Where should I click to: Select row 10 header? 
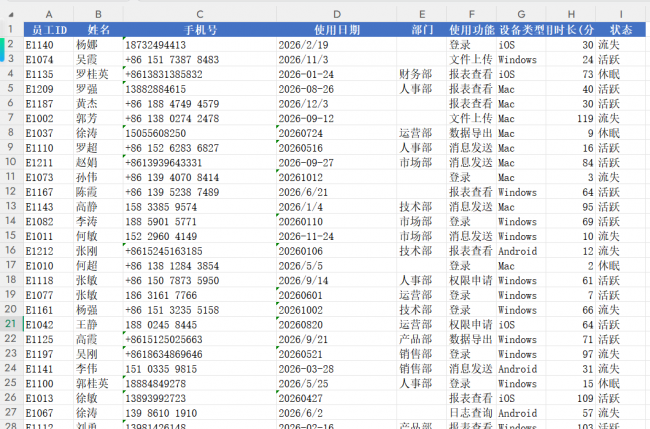[11, 162]
